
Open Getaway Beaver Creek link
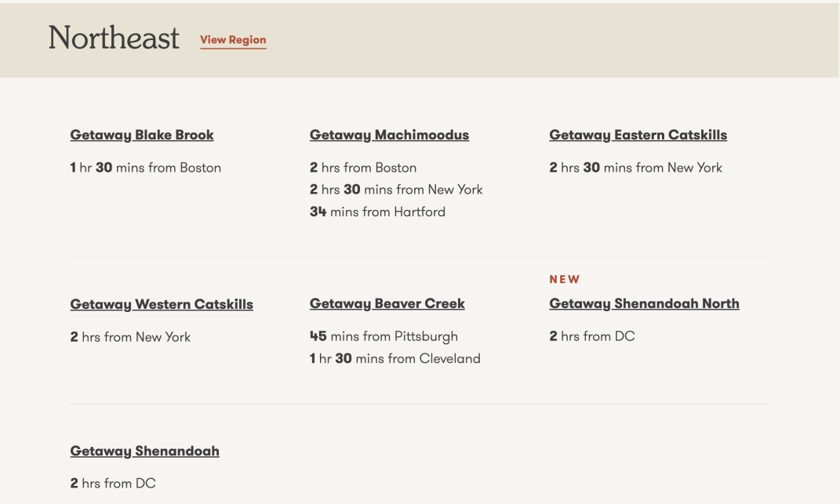pyautogui.click(x=387, y=303)
